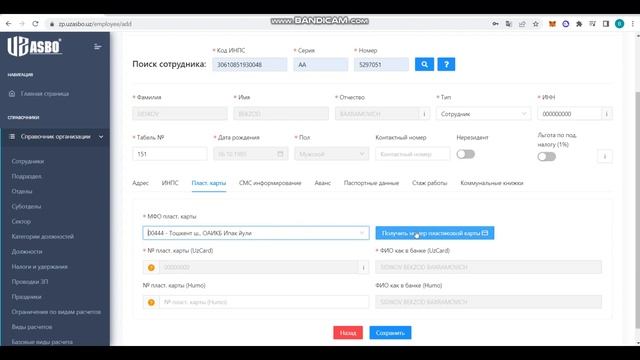
Task: Toggle browser side panel icon
Action: (x=606, y=24)
